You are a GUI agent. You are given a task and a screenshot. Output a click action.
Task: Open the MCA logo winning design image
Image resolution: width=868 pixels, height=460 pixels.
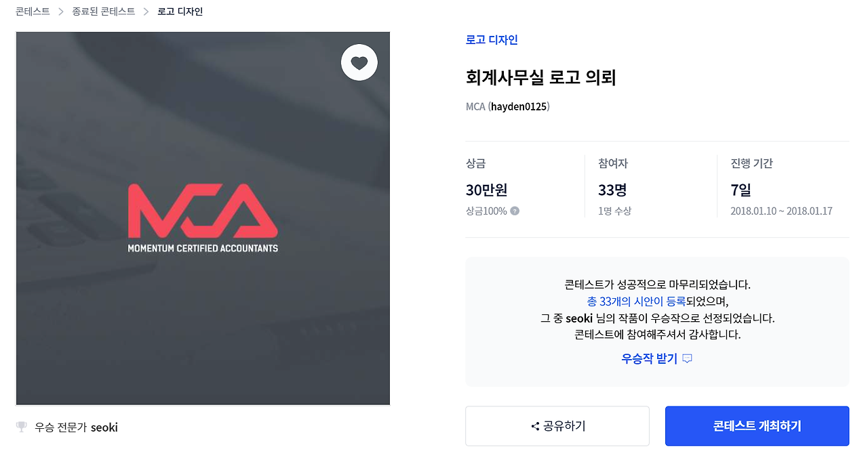point(203,218)
